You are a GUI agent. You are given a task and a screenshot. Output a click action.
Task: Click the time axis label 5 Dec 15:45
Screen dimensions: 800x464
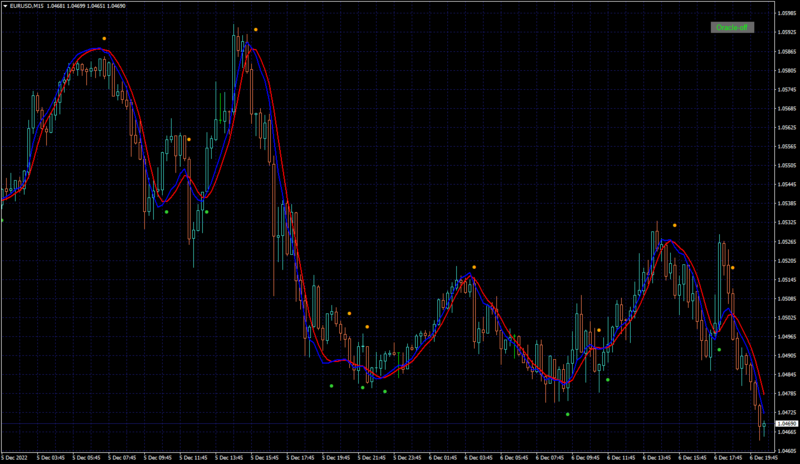[265, 458]
